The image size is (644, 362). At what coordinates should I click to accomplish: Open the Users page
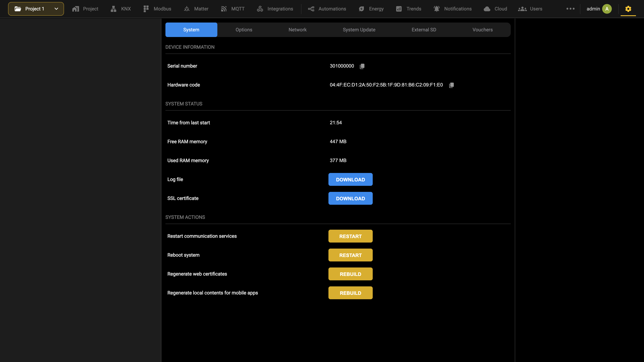[530, 9]
